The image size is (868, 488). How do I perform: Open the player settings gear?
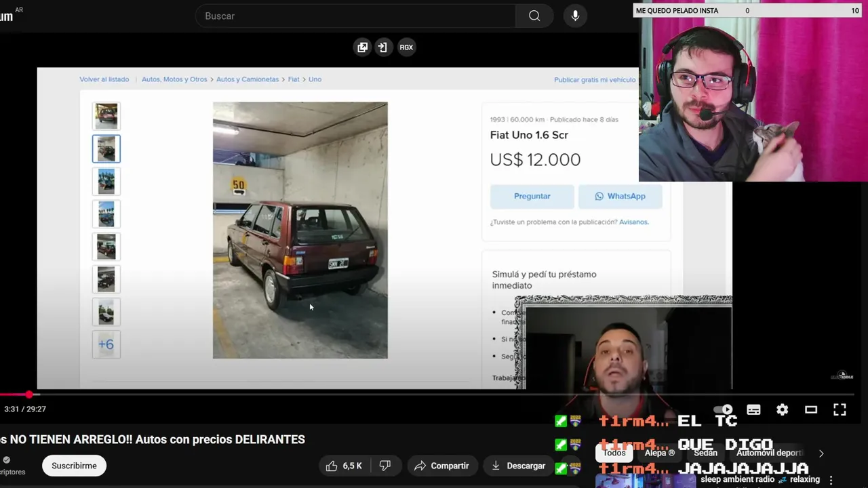[x=782, y=409]
